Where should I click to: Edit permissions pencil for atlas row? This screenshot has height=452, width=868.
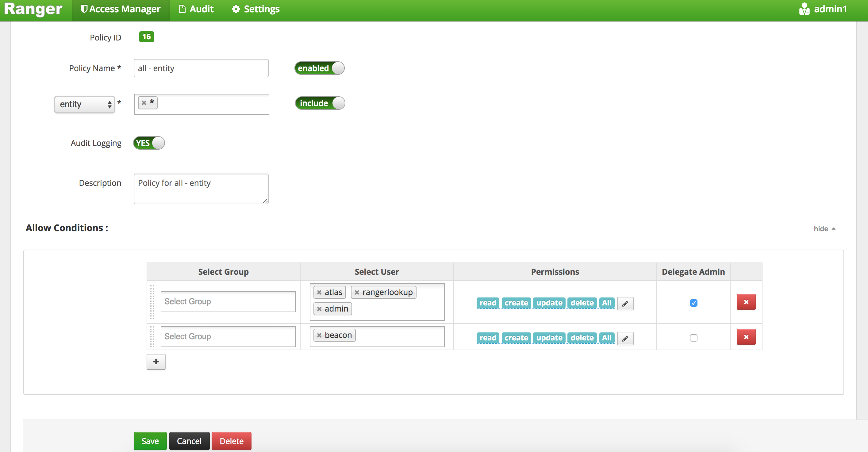click(x=625, y=304)
